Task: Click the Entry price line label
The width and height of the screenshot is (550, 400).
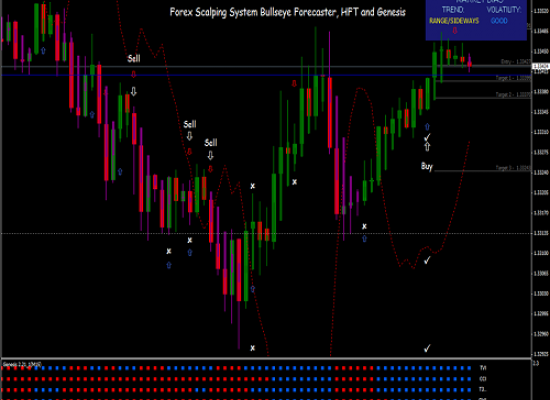Action: click(x=516, y=62)
